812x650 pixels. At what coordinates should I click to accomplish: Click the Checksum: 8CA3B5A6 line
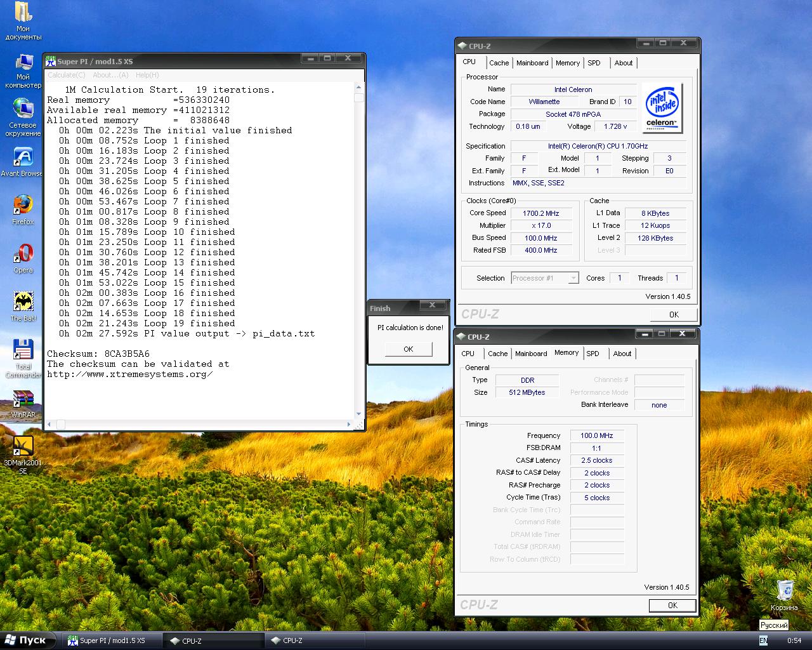pyautogui.click(x=98, y=354)
